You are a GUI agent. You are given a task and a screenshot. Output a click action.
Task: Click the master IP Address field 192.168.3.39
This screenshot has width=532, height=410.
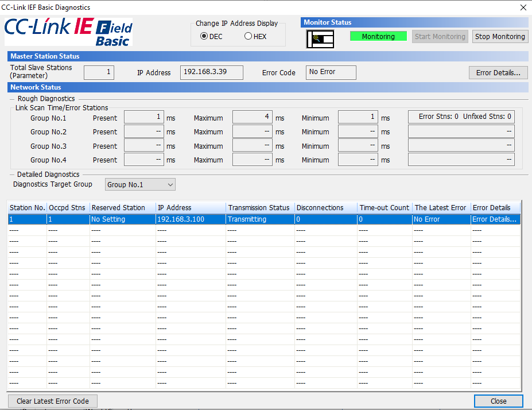click(212, 72)
